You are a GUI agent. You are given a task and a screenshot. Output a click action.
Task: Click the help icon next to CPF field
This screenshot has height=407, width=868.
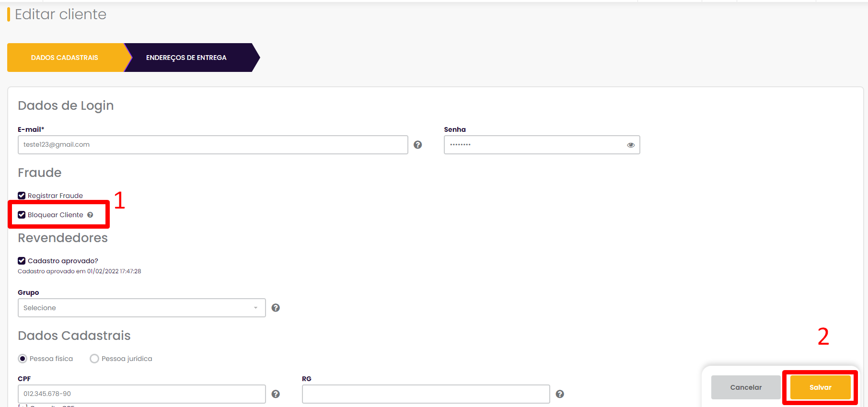coord(276,394)
